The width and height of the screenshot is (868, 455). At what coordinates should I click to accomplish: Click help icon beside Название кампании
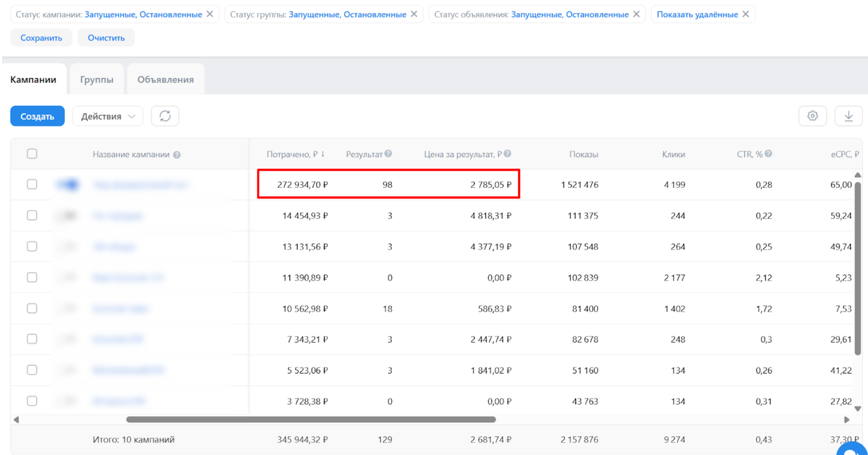tap(177, 155)
